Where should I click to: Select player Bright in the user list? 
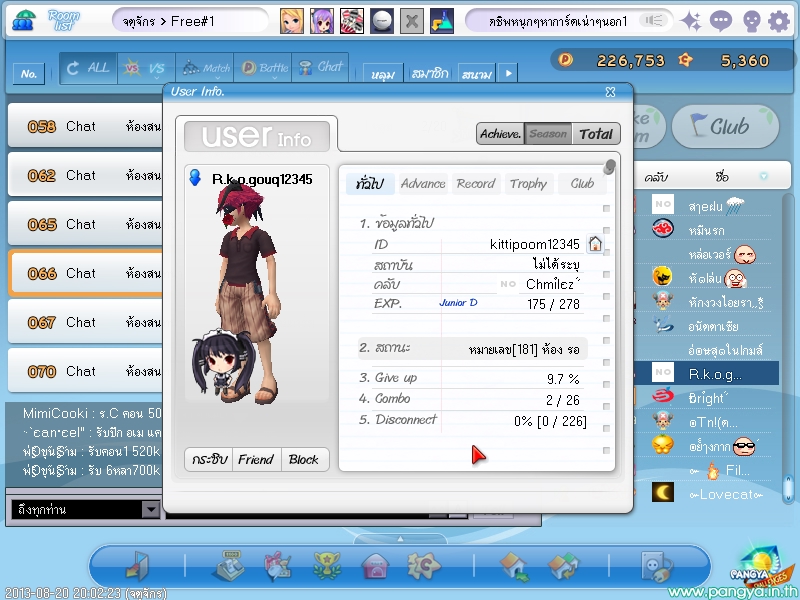(x=707, y=397)
